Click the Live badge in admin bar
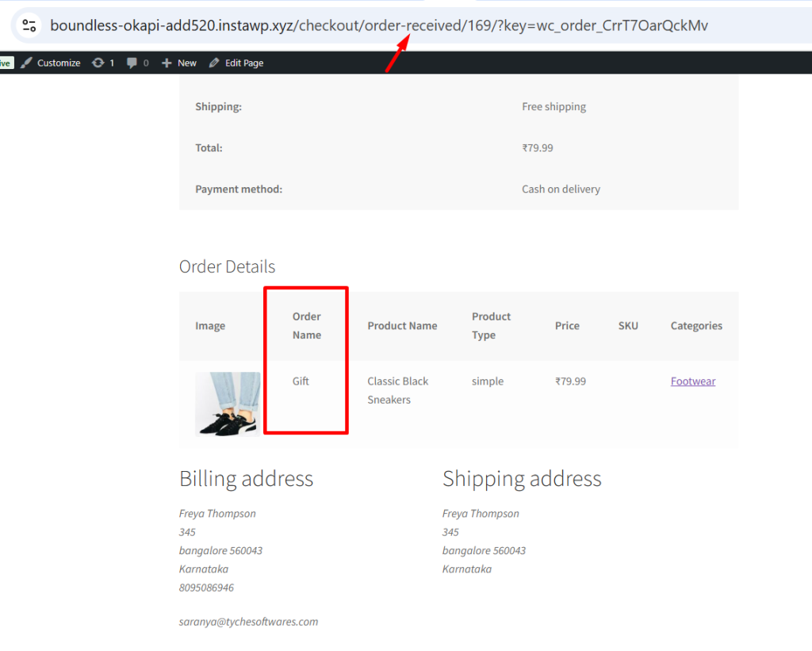Image resolution: width=812 pixels, height=651 pixels. (x=6, y=63)
